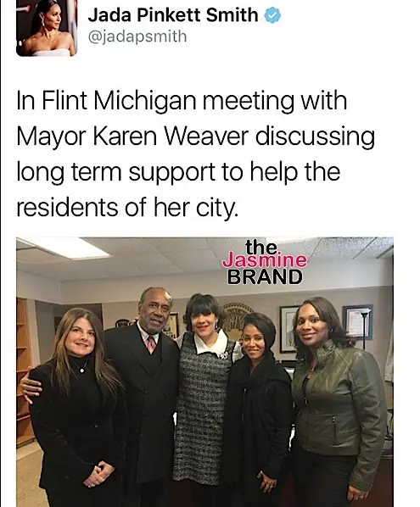Open Jada Pinkett Smith's profile avatar
420x507 pixels.
click(47, 27)
